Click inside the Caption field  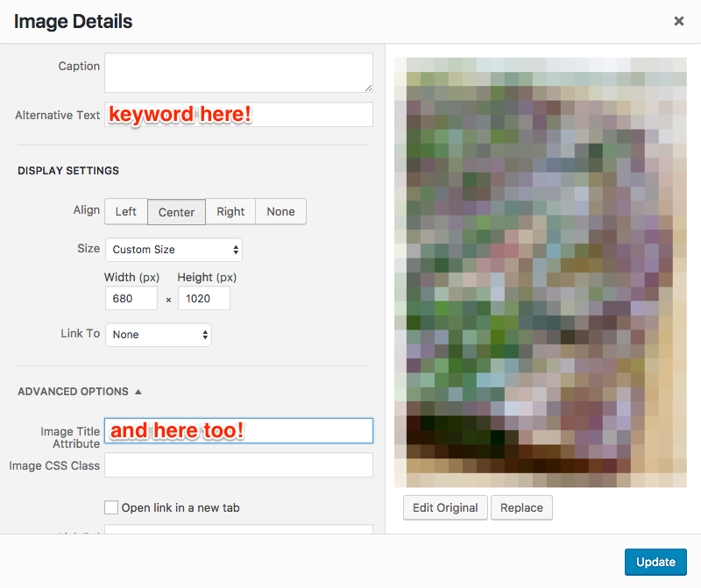click(238, 73)
